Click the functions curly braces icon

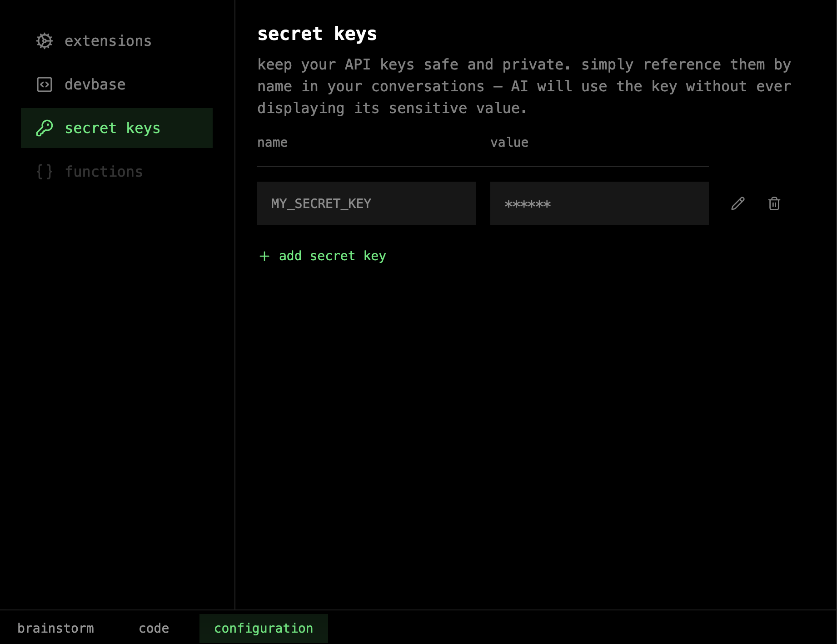[45, 172]
